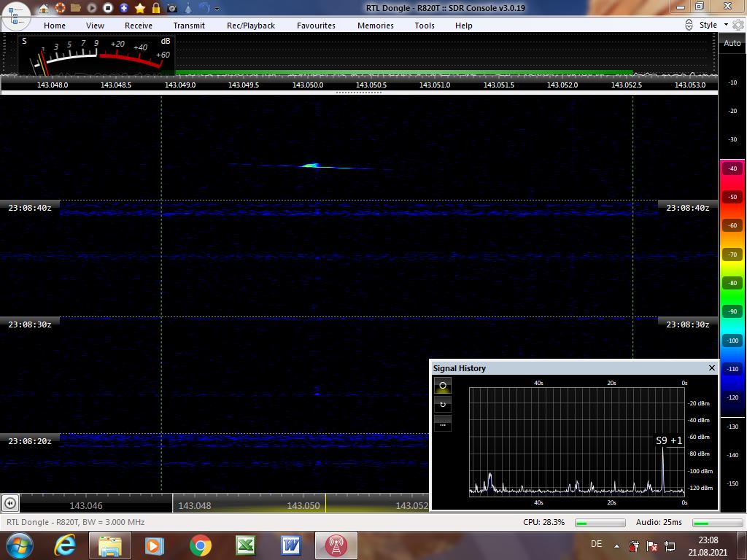This screenshot has height=560, width=747.
Task: Open the Receive ribbon tab
Action: point(139,26)
